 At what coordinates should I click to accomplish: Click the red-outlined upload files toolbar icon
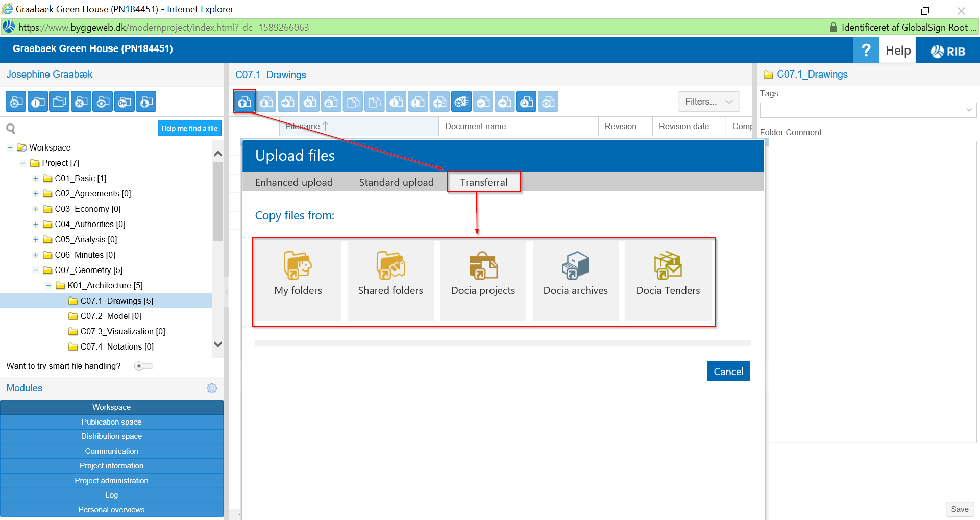point(244,102)
